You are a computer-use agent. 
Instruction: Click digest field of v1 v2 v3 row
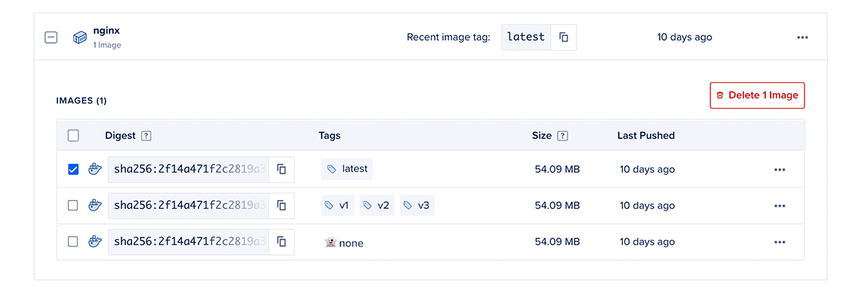click(188, 206)
